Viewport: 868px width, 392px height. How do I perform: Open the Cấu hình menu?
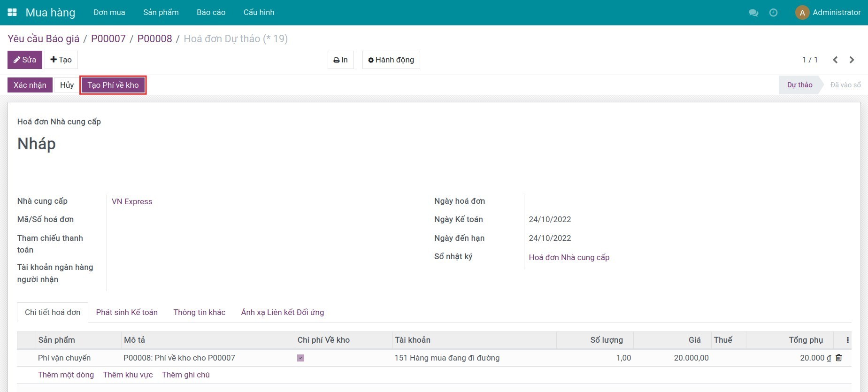(x=259, y=12)
